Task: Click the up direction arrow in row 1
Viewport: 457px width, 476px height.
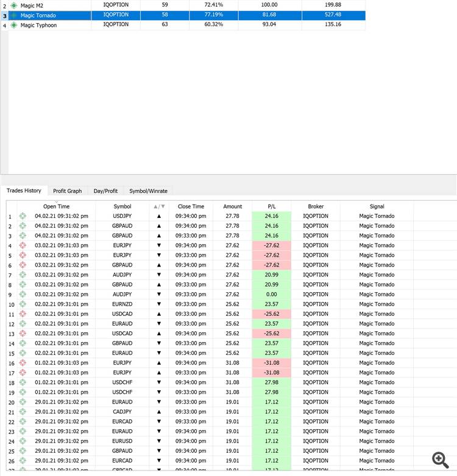Action: 159,216
